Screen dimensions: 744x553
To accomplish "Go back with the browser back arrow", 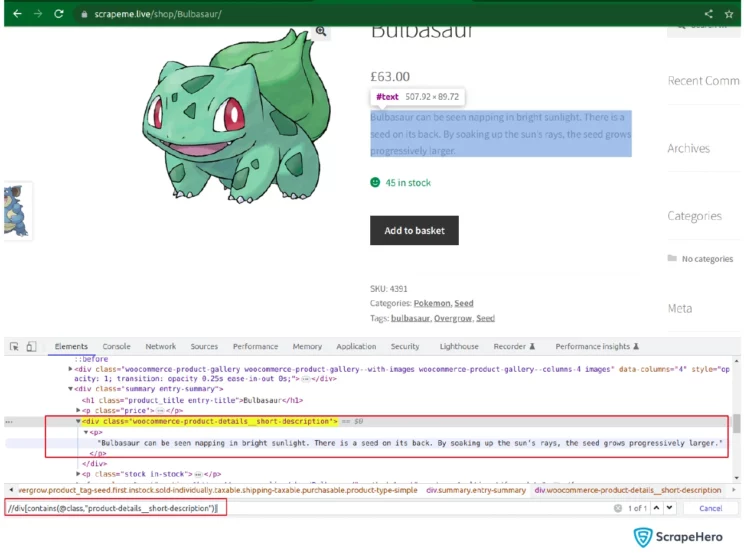I will pyautogui.click(x=17, y=14).
